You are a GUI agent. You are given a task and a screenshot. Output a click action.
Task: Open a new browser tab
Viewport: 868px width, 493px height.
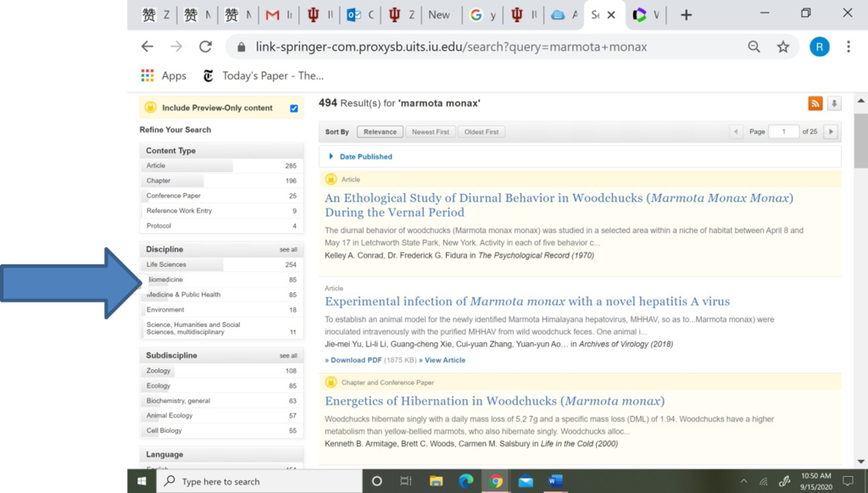(686, 15)
